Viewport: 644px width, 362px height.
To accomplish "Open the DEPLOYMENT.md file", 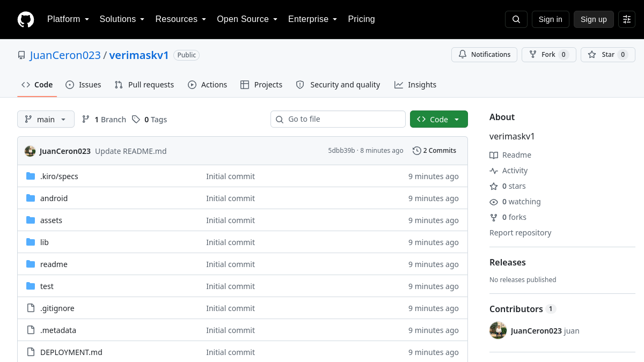I will (71, 352).
